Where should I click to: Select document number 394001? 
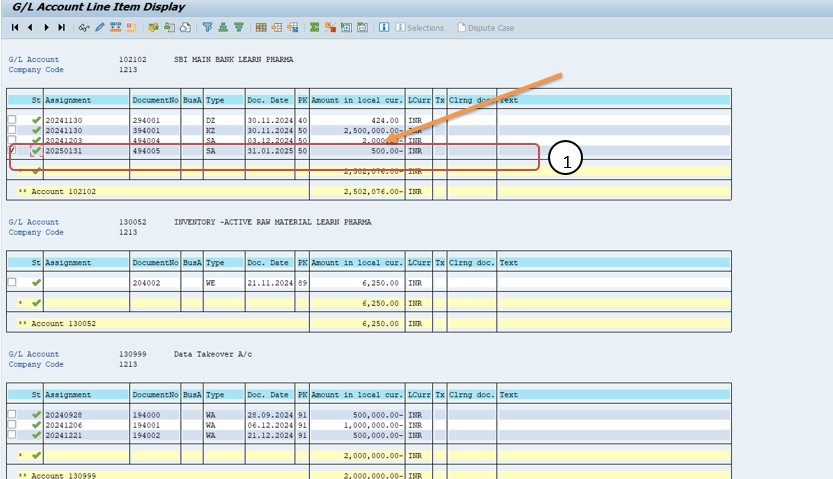click(x=146, y=131)
